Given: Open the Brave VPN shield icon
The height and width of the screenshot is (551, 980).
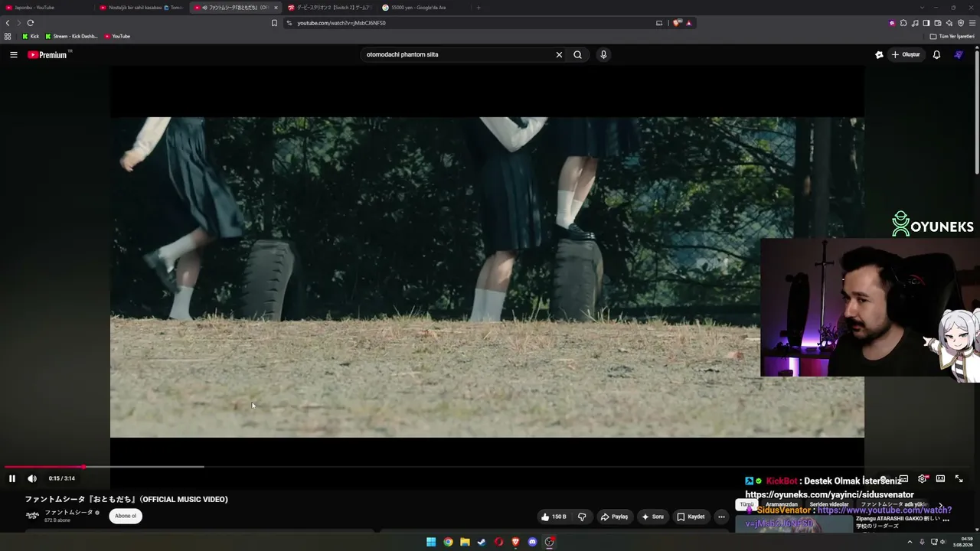Looking at the screenshot, I should coord(961,23).
